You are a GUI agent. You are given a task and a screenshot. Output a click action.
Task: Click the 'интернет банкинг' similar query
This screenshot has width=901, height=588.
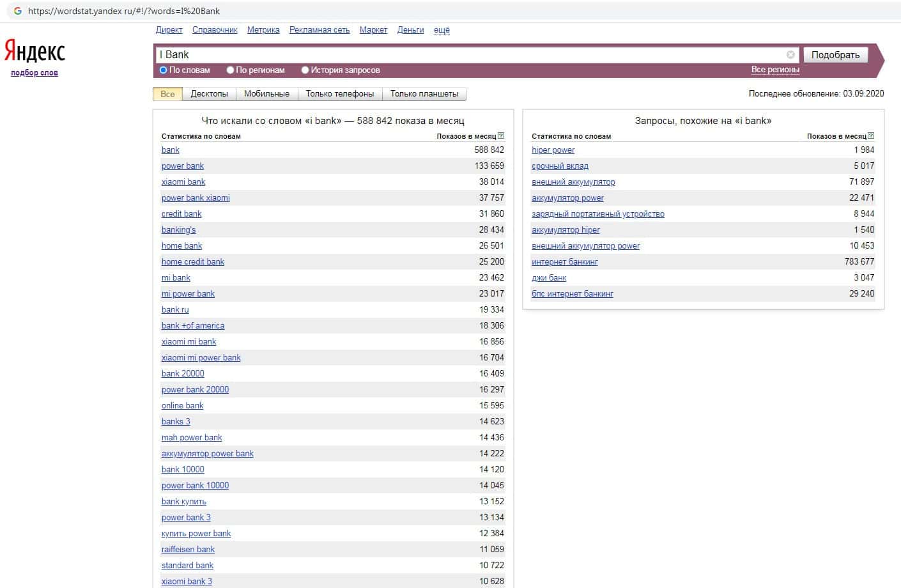click(x=564, y=262)
